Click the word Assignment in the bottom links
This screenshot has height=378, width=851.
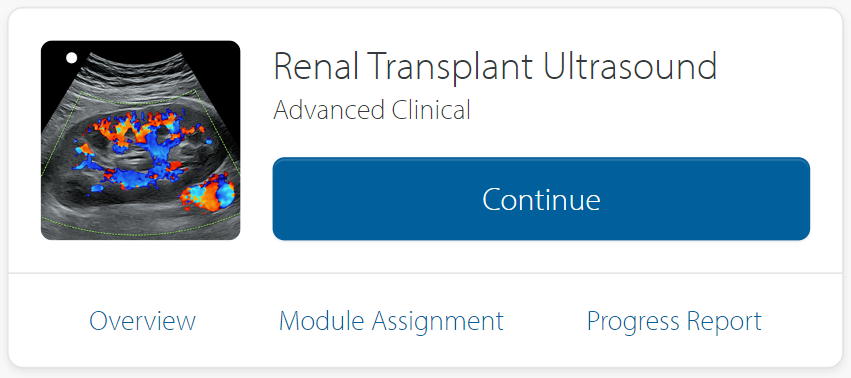tap(437, 322)
